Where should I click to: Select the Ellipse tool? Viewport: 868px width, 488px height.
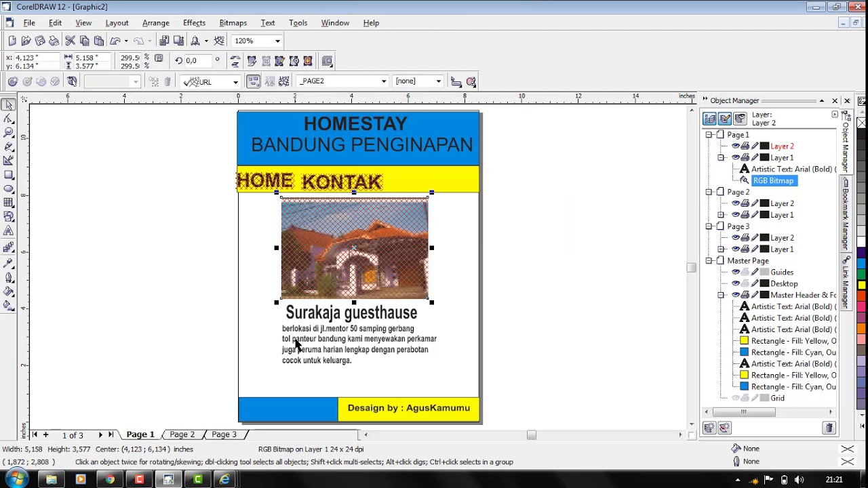coord(9,188)
